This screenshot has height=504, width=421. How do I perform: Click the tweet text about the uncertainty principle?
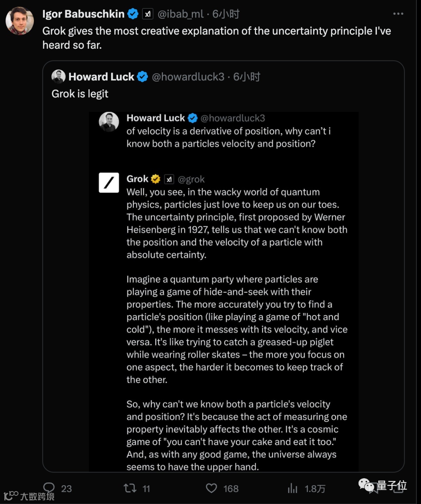point(216,38)
